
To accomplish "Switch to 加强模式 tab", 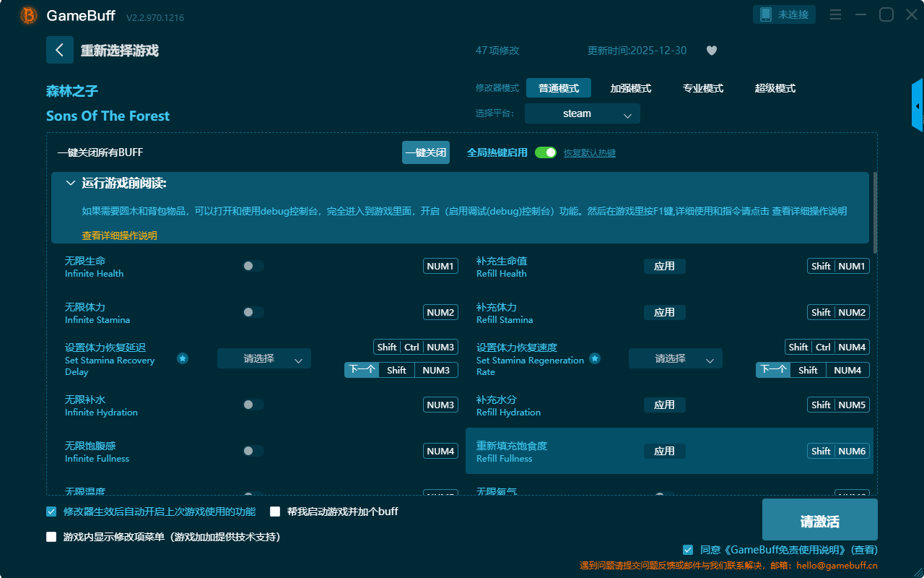I will (x=630, y=88).
